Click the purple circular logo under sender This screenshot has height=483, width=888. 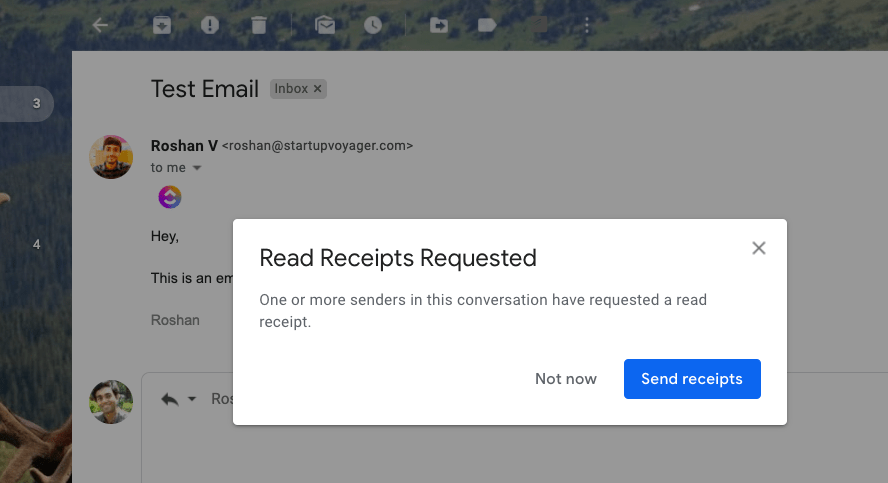point(170,198)
